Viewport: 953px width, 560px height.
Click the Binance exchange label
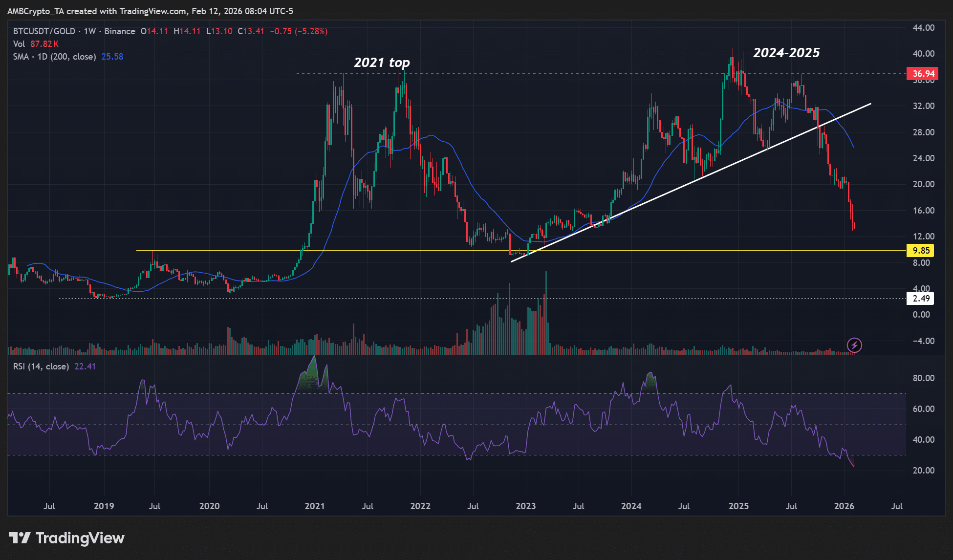120,31
